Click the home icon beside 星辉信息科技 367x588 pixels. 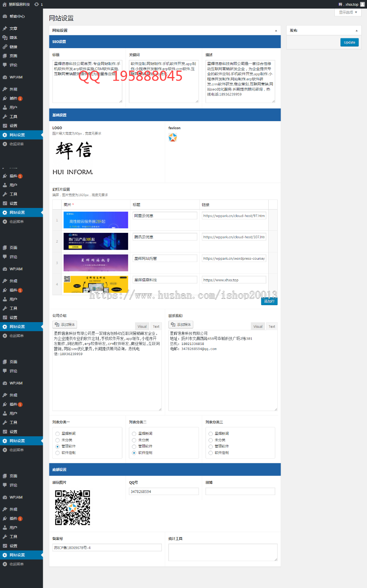(4, 4)
